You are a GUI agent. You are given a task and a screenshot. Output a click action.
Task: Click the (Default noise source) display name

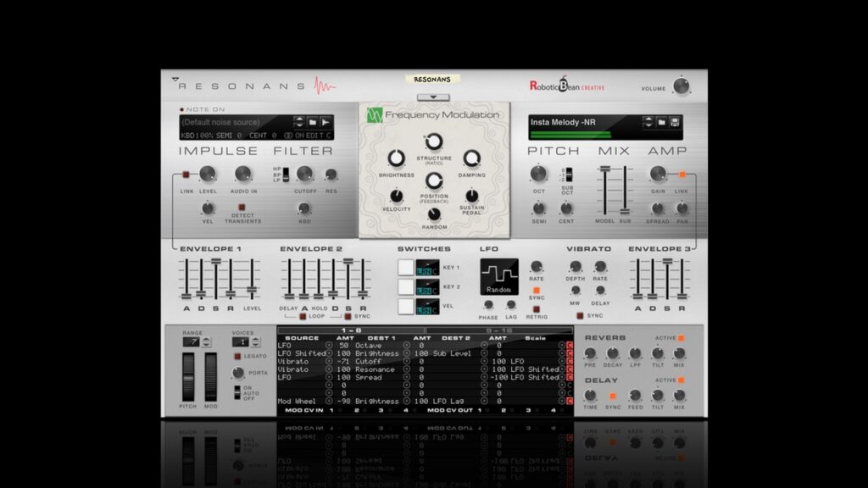tap(220, 122)
